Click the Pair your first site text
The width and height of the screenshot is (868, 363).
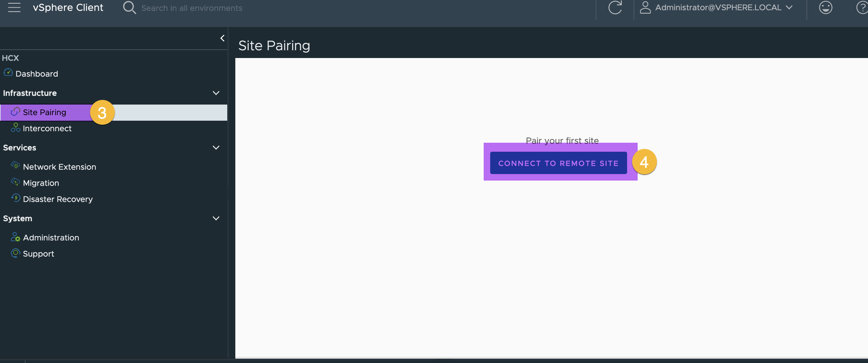(x=562, y=141)
